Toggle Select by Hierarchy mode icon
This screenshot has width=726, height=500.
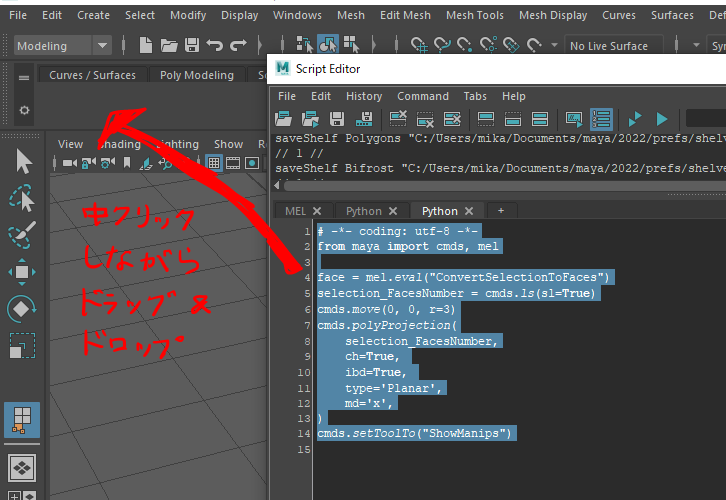[304, 45]
